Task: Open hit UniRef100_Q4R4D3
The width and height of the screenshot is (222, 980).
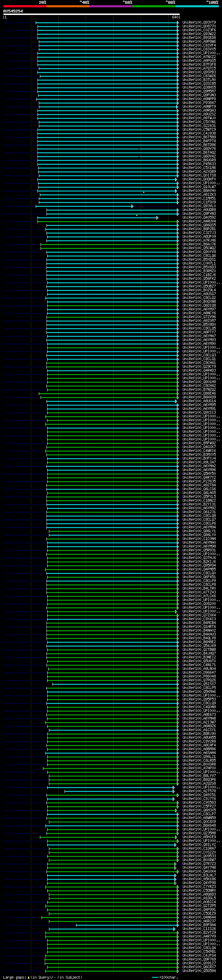Action: [199, 370]
